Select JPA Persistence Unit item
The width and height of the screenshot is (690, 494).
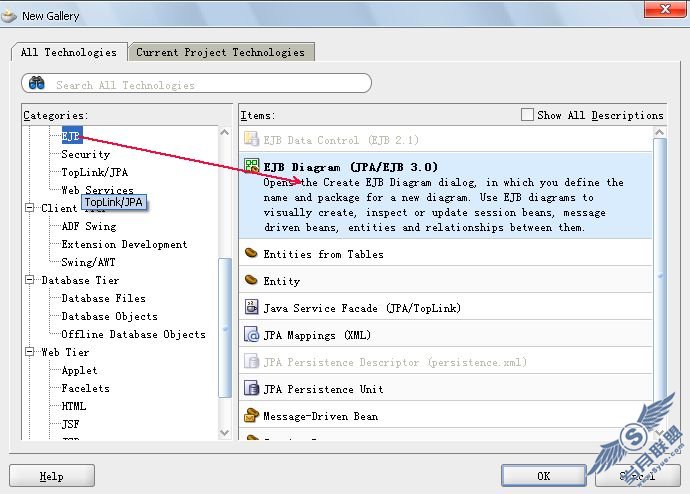pos(445,389)
